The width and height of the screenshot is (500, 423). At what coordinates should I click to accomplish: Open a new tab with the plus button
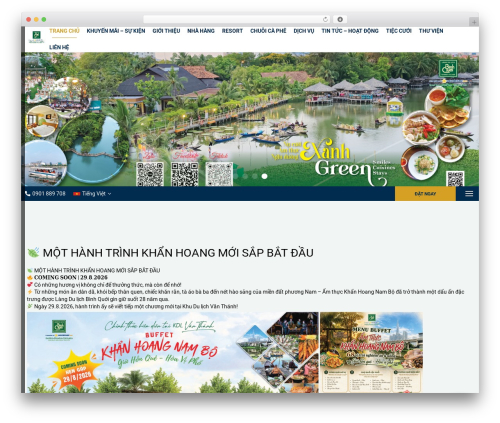pyautogui.click(x=474, y=22)
